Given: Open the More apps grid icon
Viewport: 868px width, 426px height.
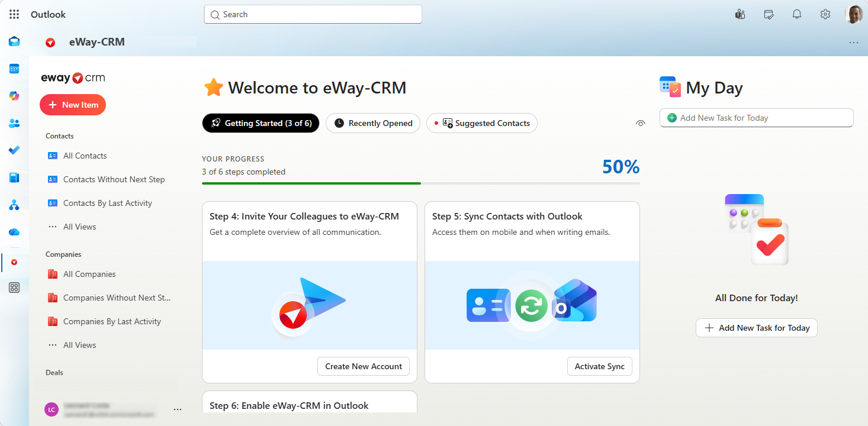Looking at the screenshot, I should 14,288.
